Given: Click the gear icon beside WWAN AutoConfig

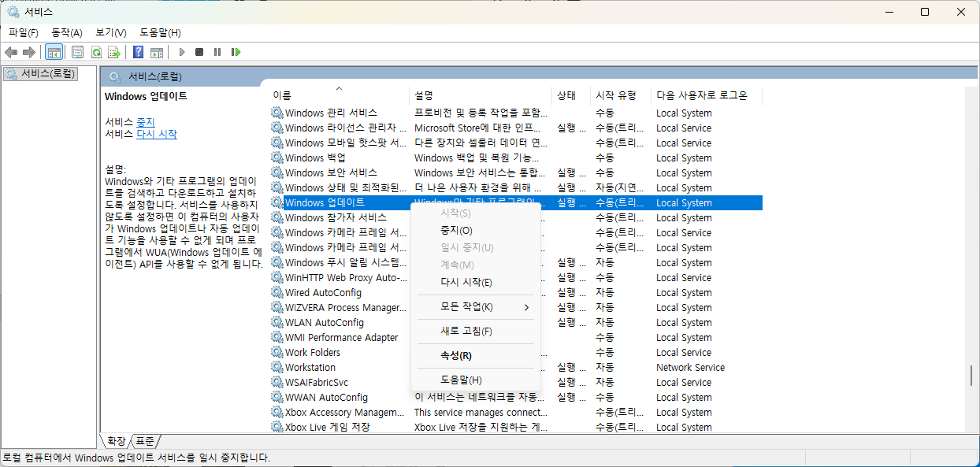Looking at the screenshot, I should pyautogui.click(x=277, y=397).
